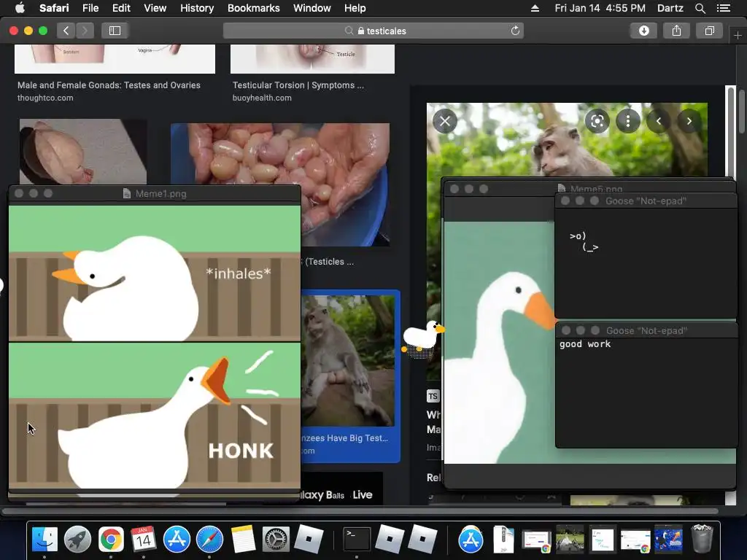Open the Roblox icon next to System Preferences in the Dock
Image resolution: width=747 pixels, height=560 pixels.
[309, 540]
